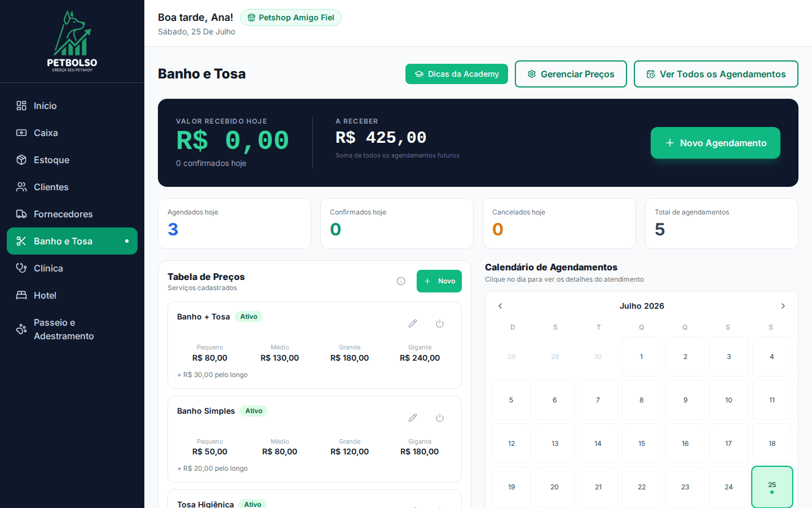Click Banho + Tosa Gigante price R$ 240,00
The width and height of the screenshot is (812, 508).
(x=420, y=358)
